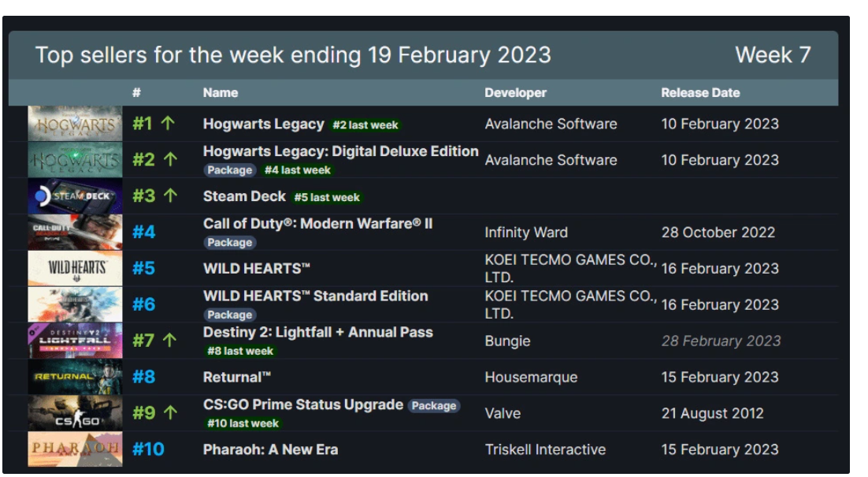Open the #5 WILD HEARTS title link
Screen dimensions: 868x477
[x=256, y=268]
